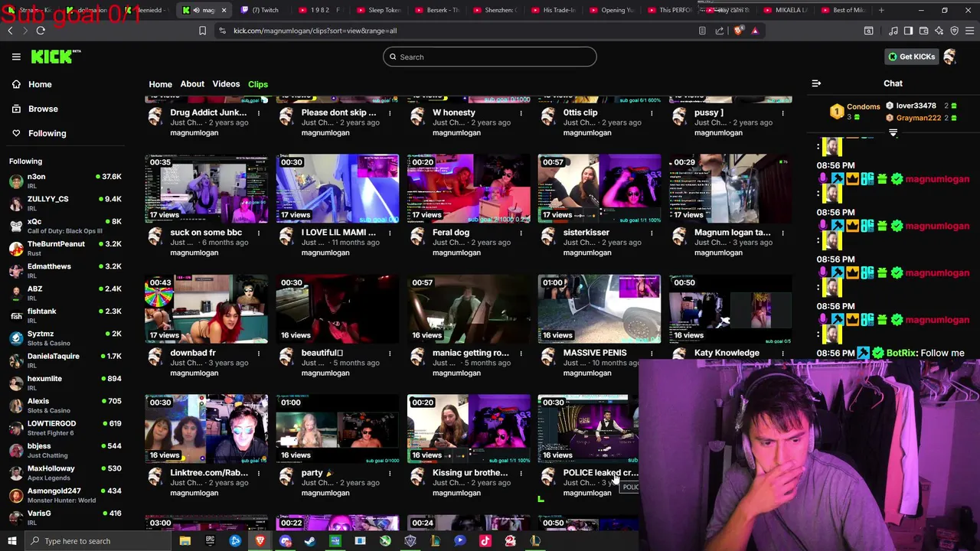Open xQc channel in Following list
The width and height of the screenshot is (980, 551).
pos(65,226)
